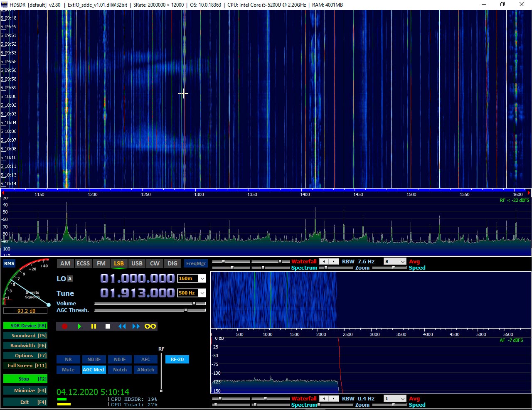Enable the ANotch auto notch filter
Image resolution: width=532 pixels, height=410 pixels.
[145, 370]
